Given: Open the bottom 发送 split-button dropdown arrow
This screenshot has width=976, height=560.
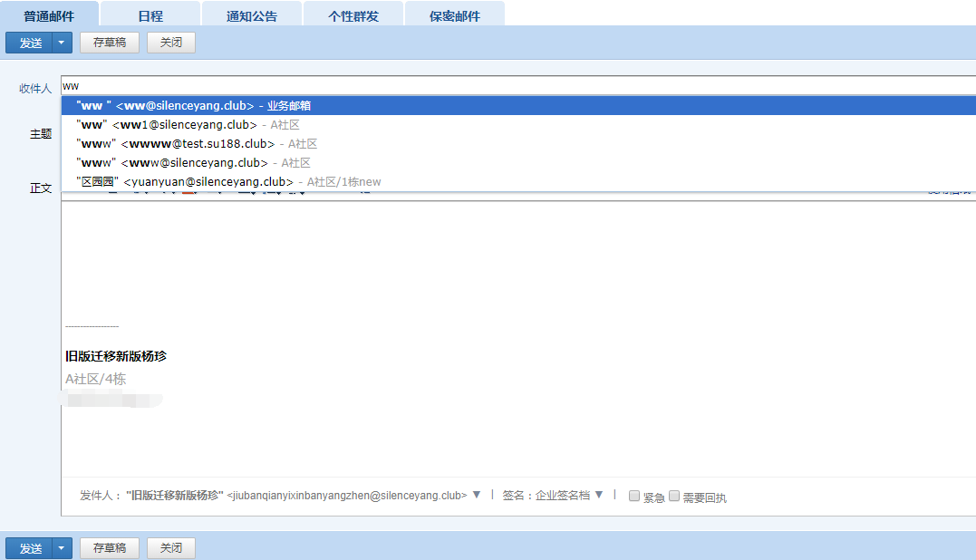Looking at the screenshot, I should tap(62, 548).
